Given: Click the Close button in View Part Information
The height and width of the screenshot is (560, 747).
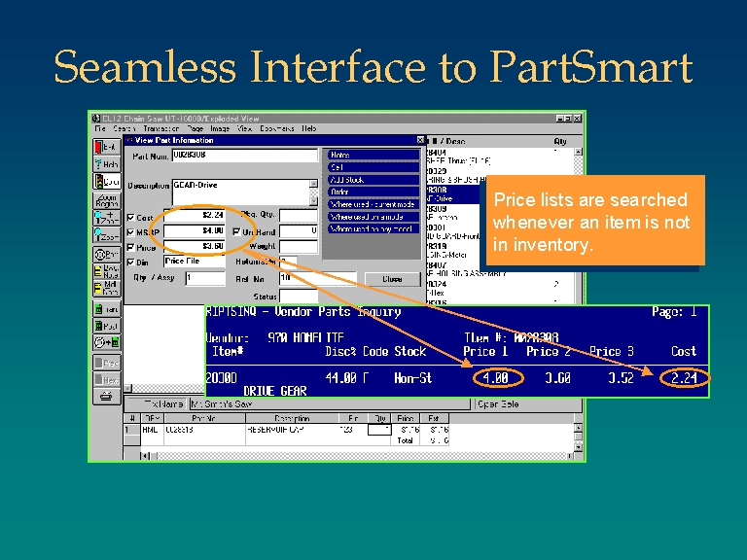Looking at the screenshot, I should 393,279.
